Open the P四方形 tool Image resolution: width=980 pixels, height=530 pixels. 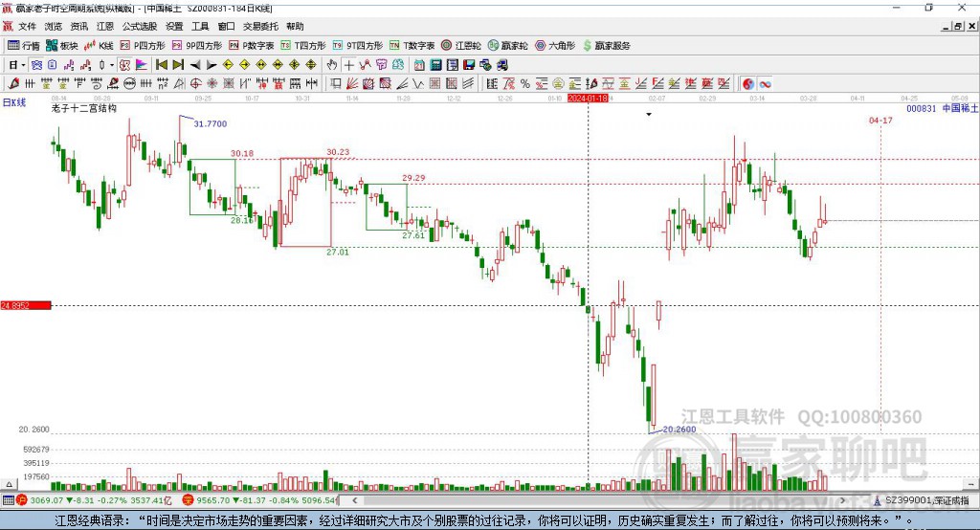pyautogui.click(x=143, y=46)
